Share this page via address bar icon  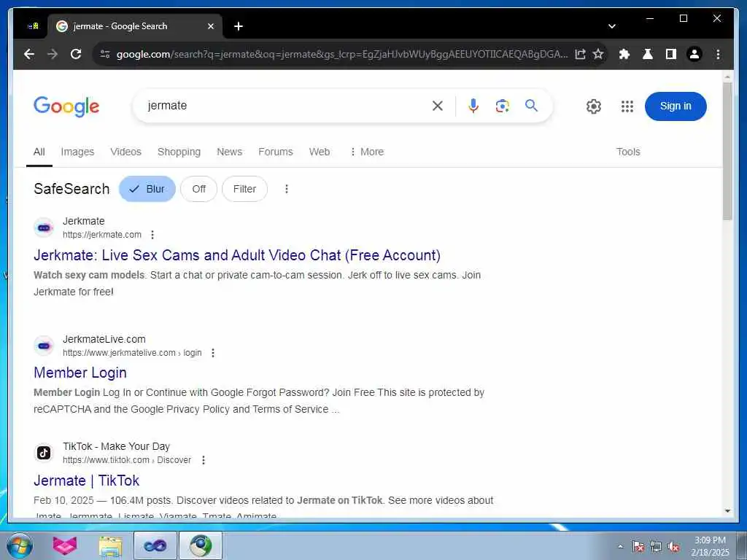tap(580, 54)
